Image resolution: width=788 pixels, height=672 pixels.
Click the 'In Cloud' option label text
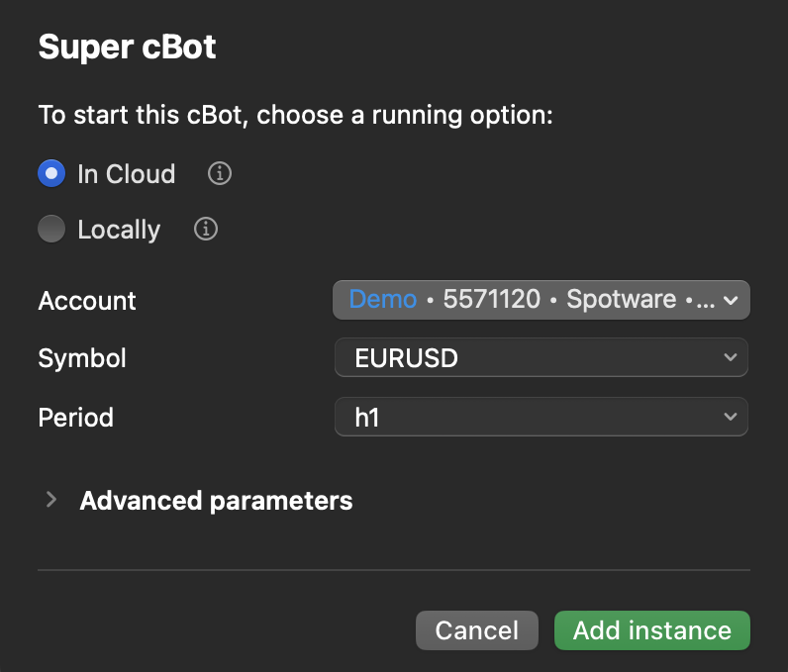126,174
